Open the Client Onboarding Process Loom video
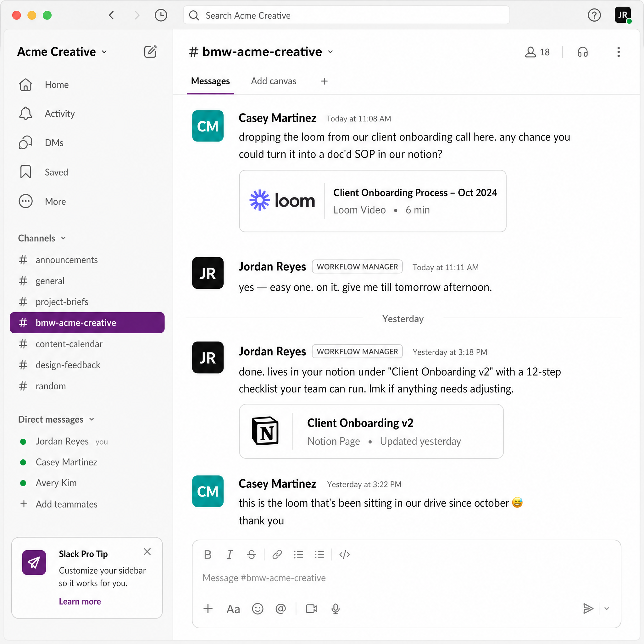The width and height of the screenshot is (644, 644). 373,201
